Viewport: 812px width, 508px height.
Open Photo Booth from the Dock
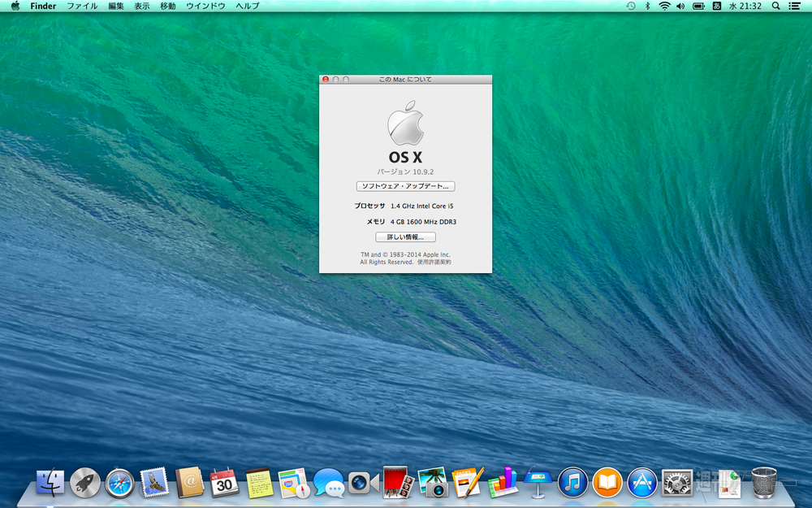pos(397,483)
